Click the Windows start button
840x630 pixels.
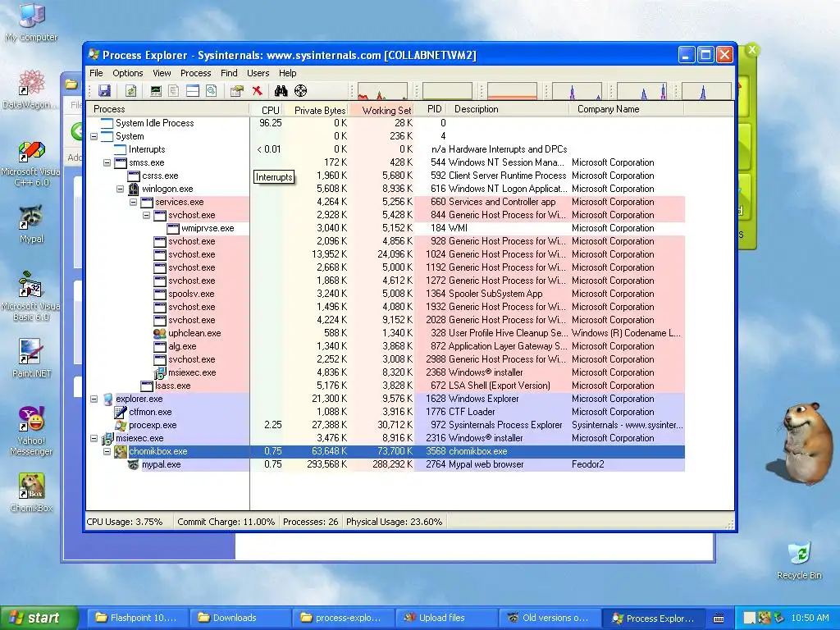coord(39,618)
